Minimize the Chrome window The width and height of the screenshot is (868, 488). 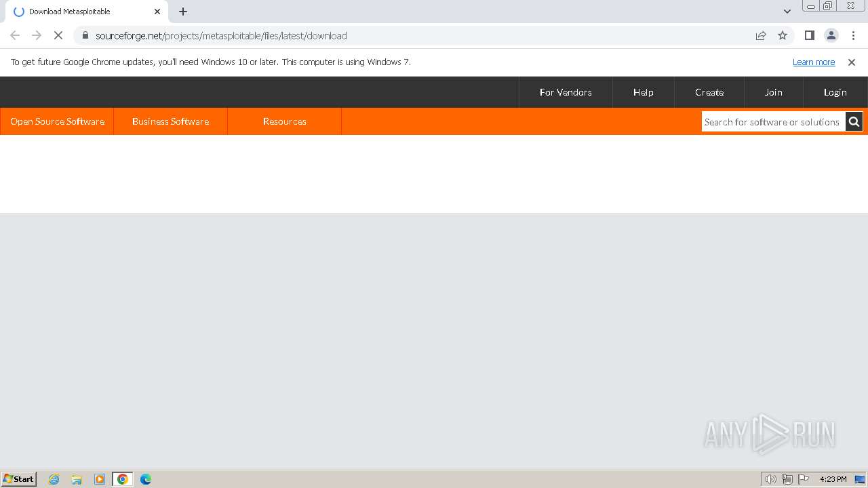pos(811,6)
